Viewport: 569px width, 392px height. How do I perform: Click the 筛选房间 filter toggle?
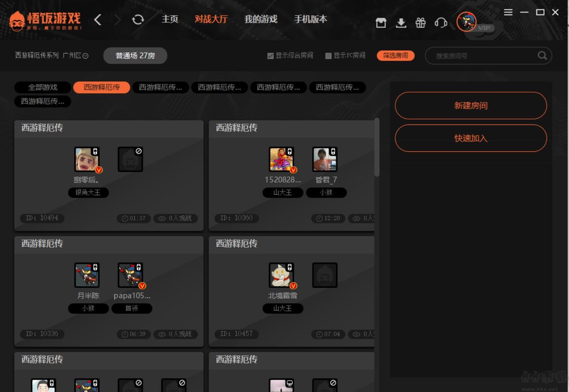click(x=395, y=55)
